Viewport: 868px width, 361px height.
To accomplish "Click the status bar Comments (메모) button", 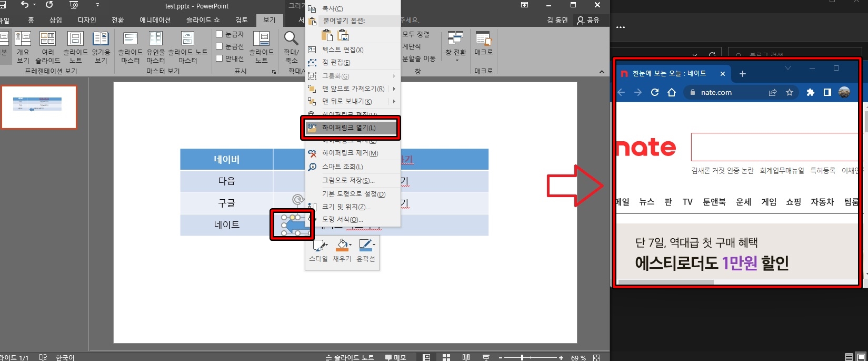I will [x=396, y=357].
